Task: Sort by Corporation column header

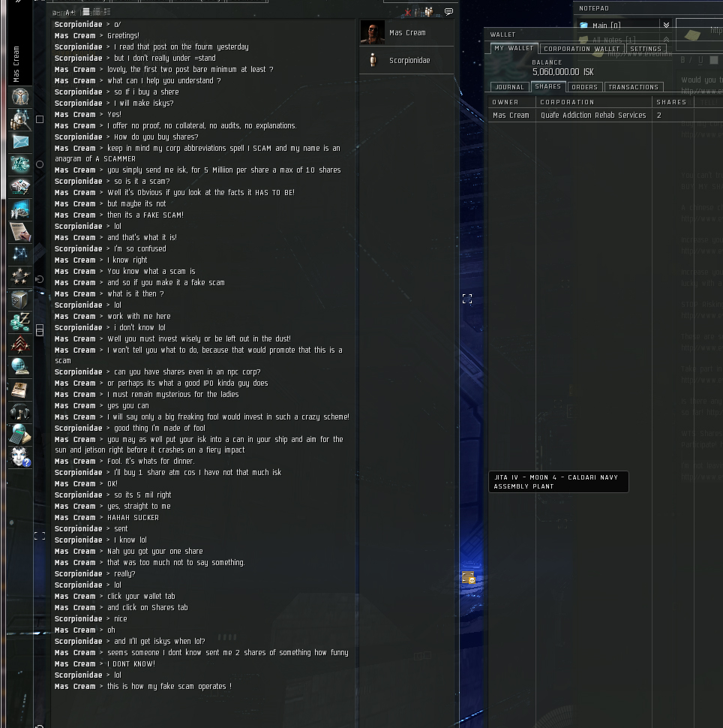Action: 593,102
